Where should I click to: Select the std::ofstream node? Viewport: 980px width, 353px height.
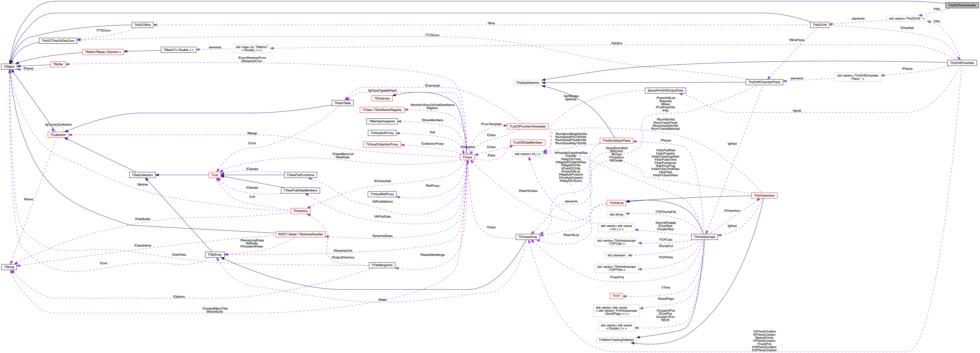click(616, 255)
